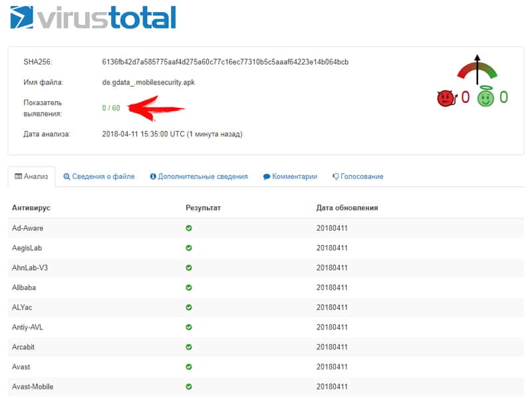Click the red devil malicious vote icon
Image resolution: width=532 pixels, height=398 pixels.
pyautogui.click(x=447, y=98)
